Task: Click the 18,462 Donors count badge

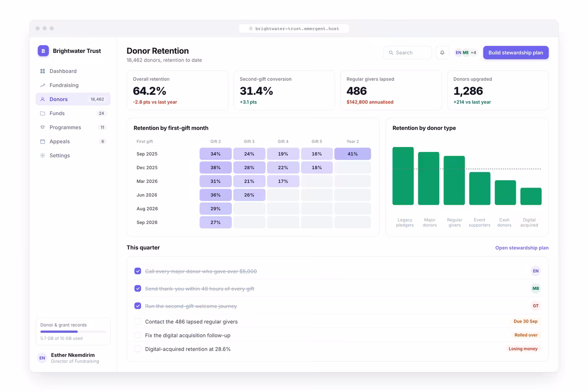Action: 97,99
